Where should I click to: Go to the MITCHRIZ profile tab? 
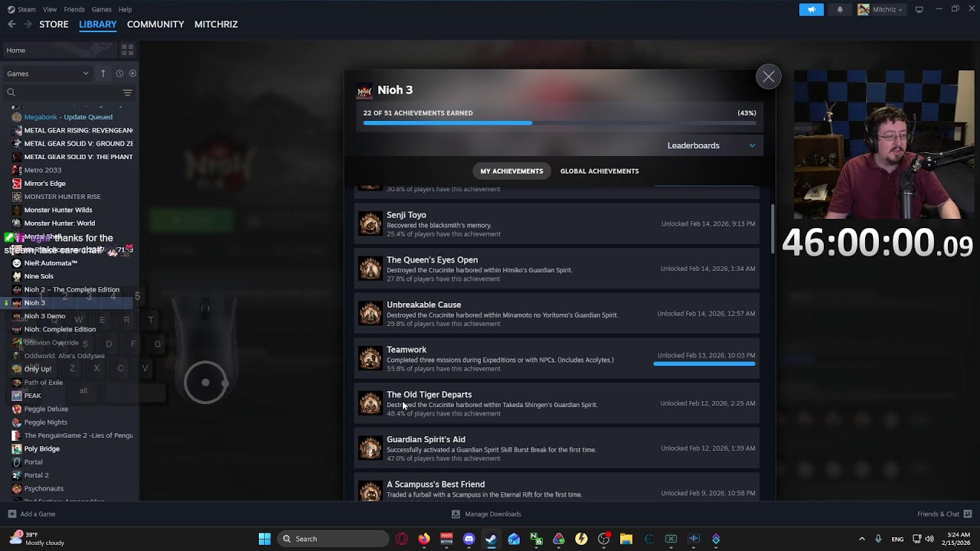pyautogui.click(x=216, y=24)
